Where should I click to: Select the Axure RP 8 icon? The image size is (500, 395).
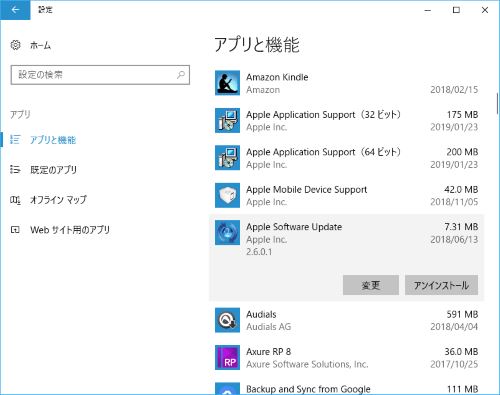click(227, 357)
